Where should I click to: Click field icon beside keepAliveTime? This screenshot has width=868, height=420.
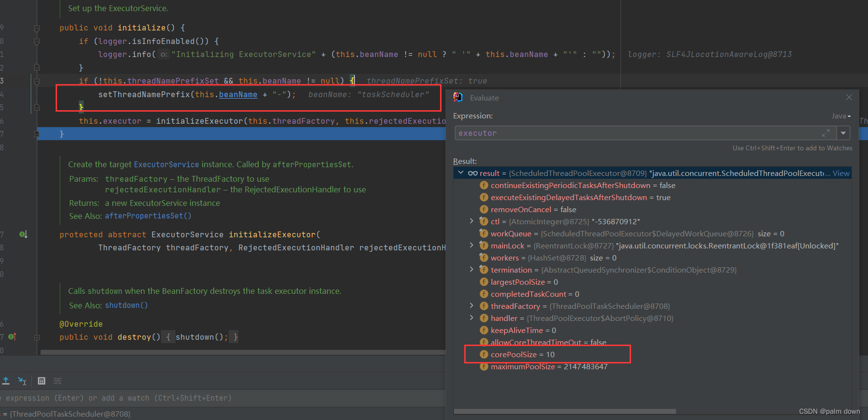(x=484, y=330)
